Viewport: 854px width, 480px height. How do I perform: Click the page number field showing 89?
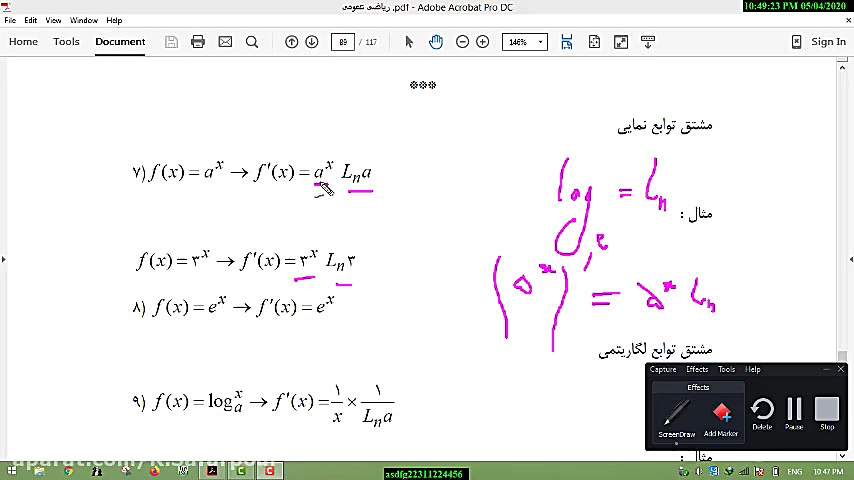[343, 42]
